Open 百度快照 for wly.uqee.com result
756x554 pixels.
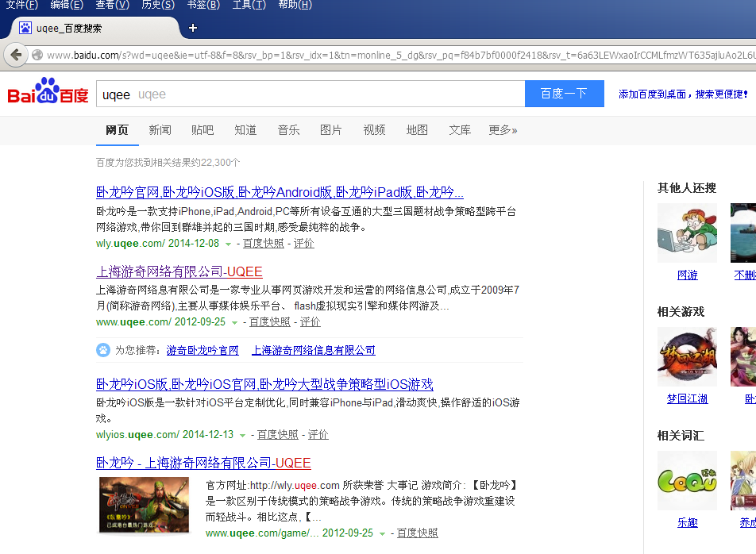pos(264,244)
